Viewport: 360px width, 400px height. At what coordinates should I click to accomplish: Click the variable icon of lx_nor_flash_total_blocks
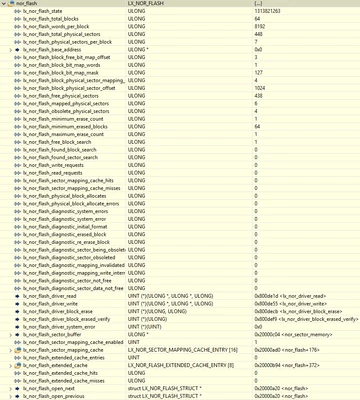point(17,19)
